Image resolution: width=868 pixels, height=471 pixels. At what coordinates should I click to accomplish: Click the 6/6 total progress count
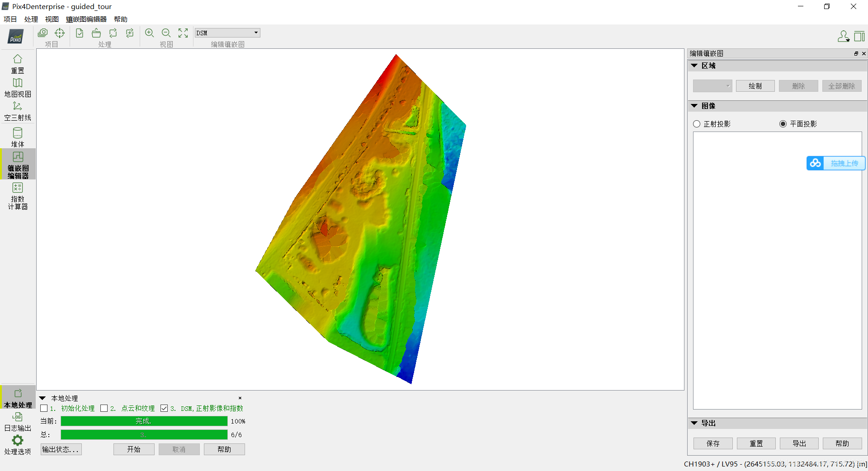236,435
